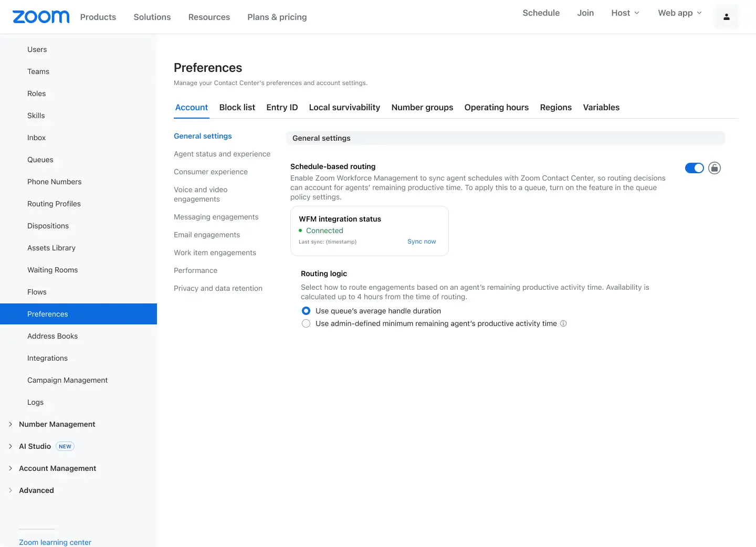Click the General settings header bar
This screenshot has width=756, height=547.
[506, 138]
